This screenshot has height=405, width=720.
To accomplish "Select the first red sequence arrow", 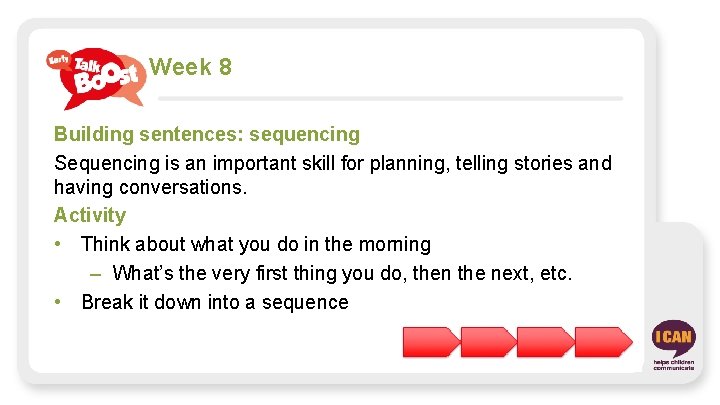I will [x=432, y=342].
